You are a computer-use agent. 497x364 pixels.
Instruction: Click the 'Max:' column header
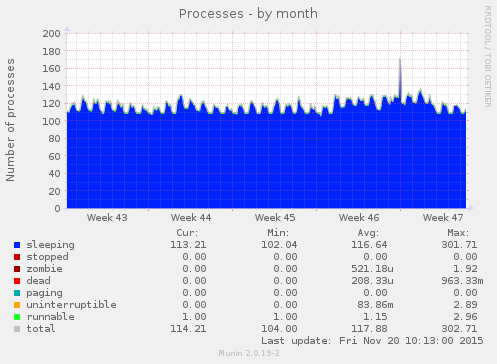[x=458, y=233]
